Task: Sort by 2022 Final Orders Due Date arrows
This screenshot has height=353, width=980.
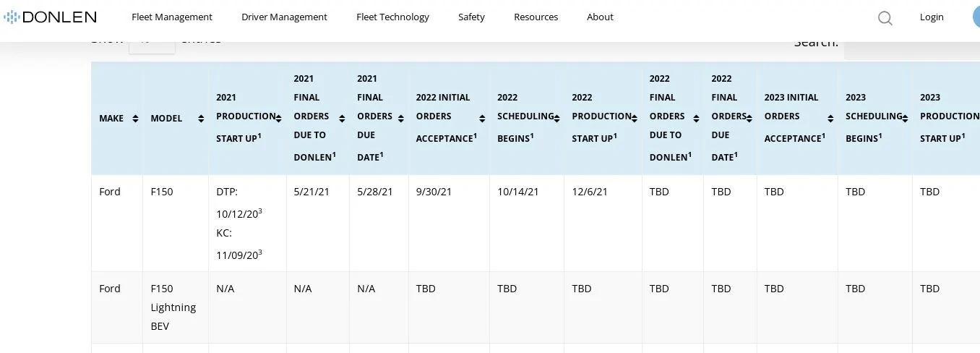Action: [x=749, y=119]
